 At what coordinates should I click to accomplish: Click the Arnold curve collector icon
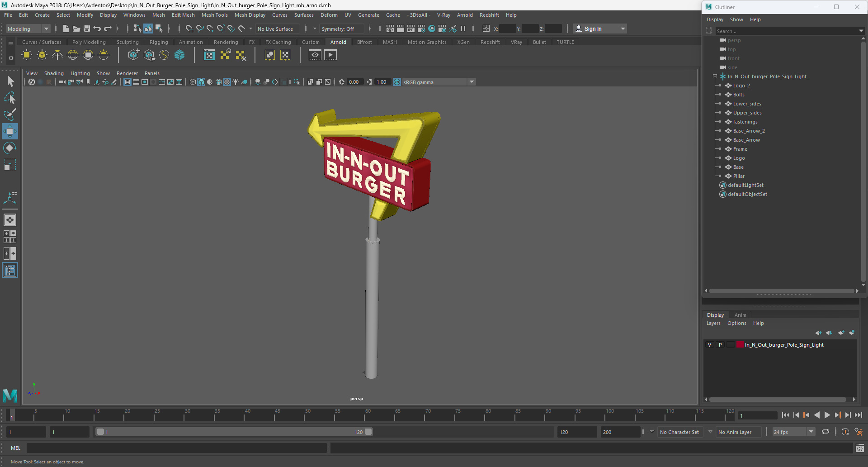[164, 55]
